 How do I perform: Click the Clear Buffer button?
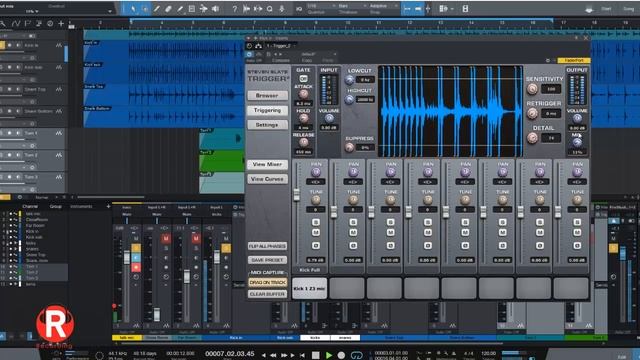coord(267,294)
